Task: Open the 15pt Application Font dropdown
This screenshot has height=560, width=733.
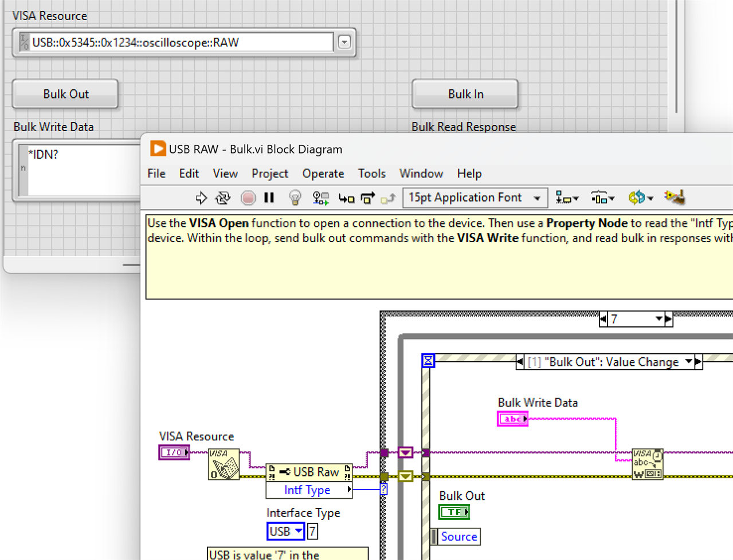Action: (475, 198)
